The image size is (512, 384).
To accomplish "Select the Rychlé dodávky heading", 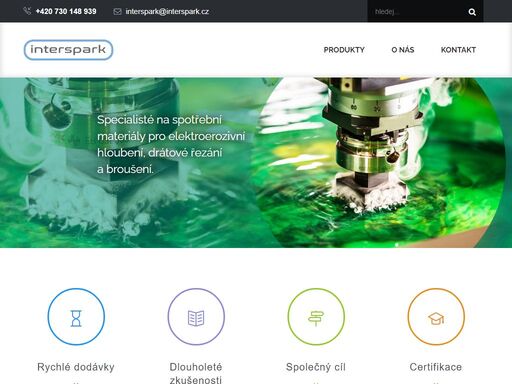I will (x=76, y=367).
